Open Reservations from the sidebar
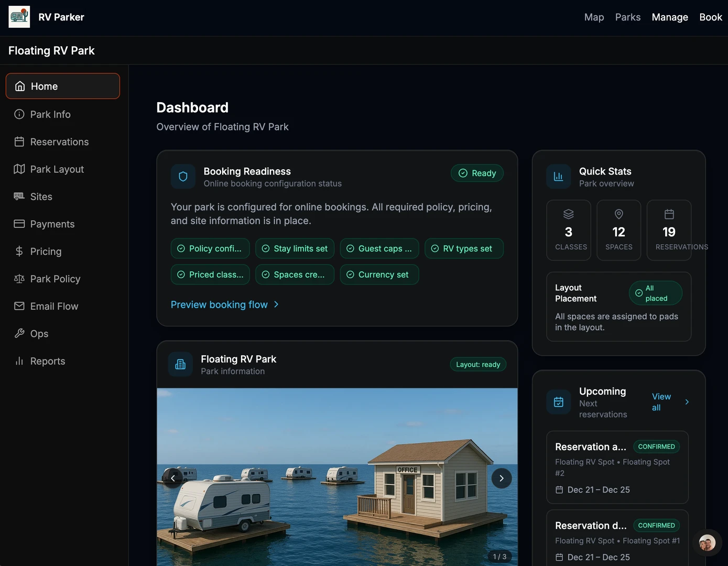This screenshot has width=728, height=566. point(59,142)
